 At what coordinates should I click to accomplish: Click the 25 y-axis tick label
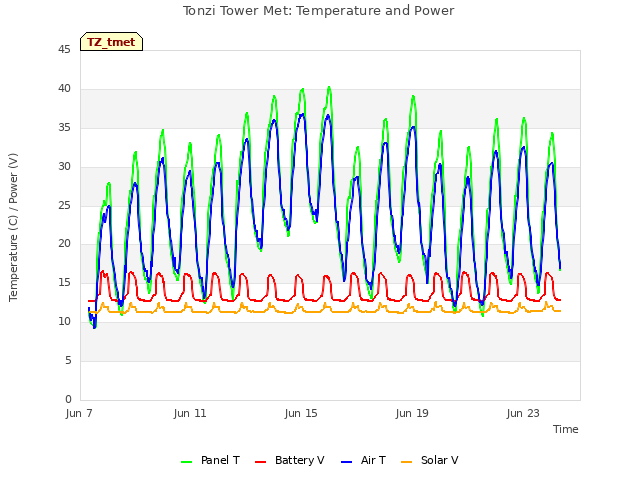[x=64, y=205]
